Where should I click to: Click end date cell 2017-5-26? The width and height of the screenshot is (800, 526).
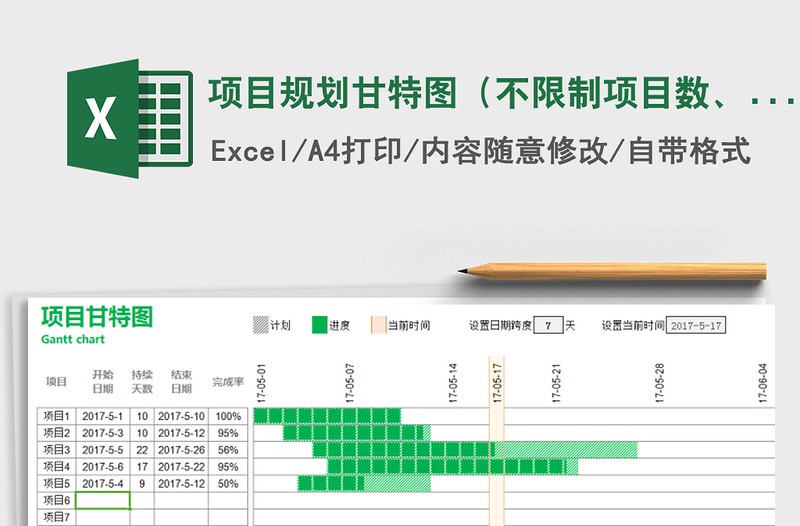(x=181, y=449)
